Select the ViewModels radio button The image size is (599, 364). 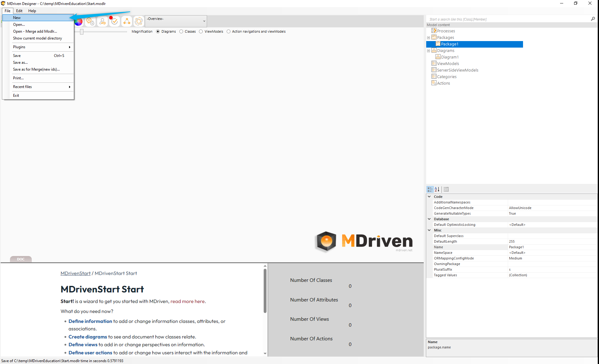pos(201,31)
